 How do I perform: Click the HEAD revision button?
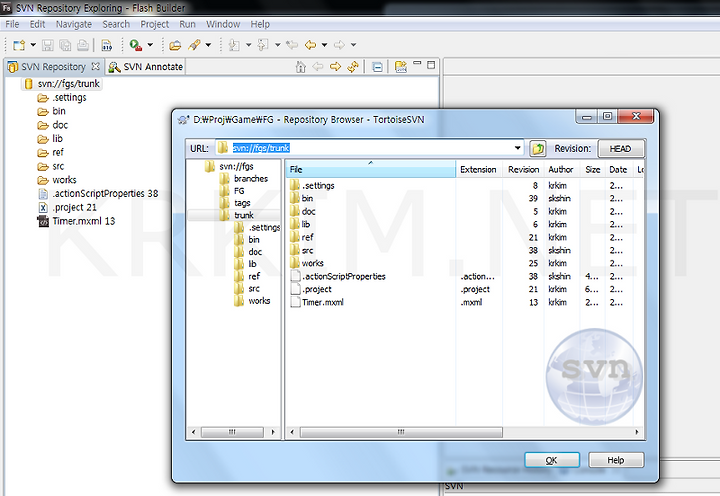pos(620,149)
